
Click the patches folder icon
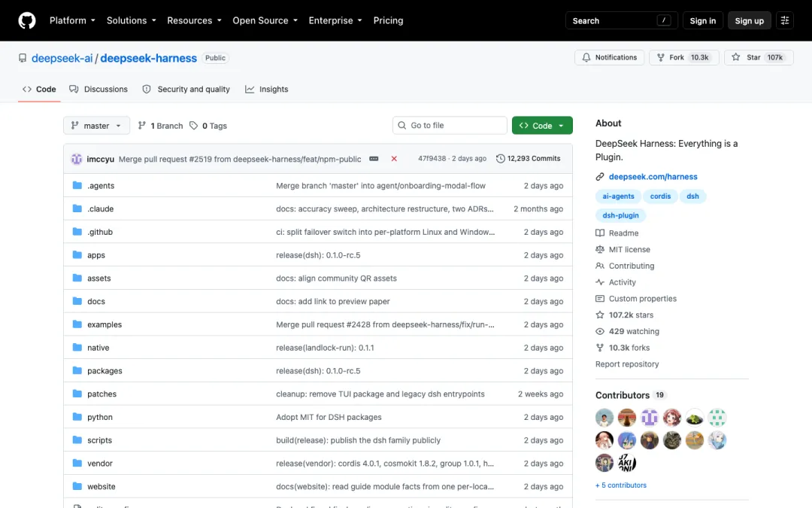pos(77,394)
